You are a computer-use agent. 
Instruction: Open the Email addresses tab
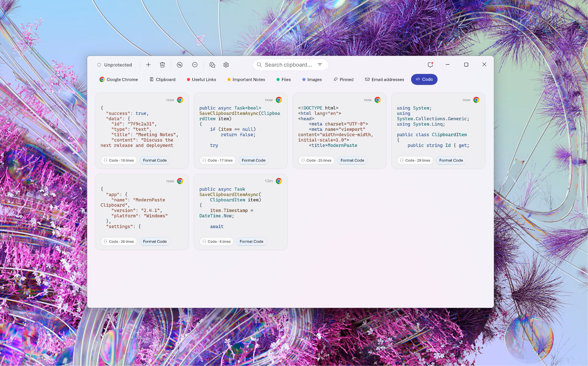(x=385, y=79)
